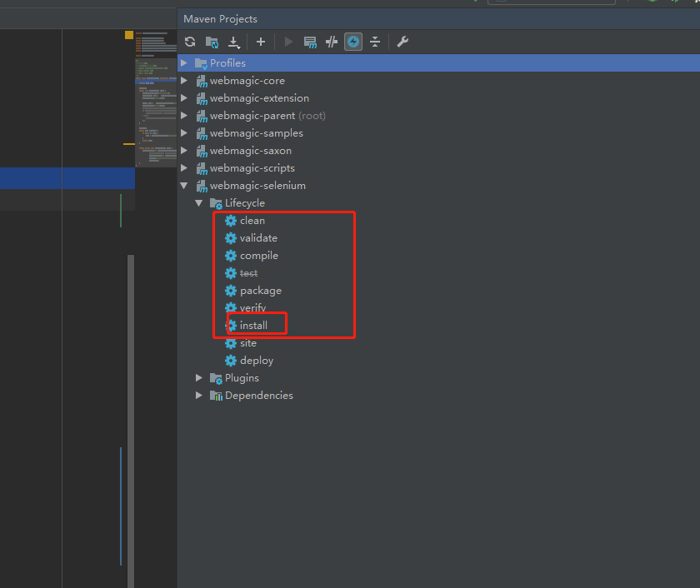Expand the webmagic-saxon module arrow
The height and width of the screenshot is (588, 700).
pyautogui.click(x=184, y=151)
